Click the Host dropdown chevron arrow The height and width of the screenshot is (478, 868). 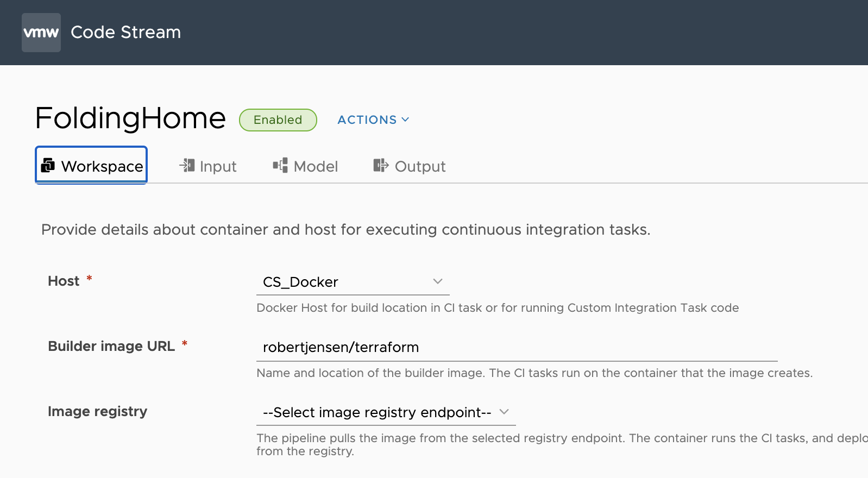[438, 281]
